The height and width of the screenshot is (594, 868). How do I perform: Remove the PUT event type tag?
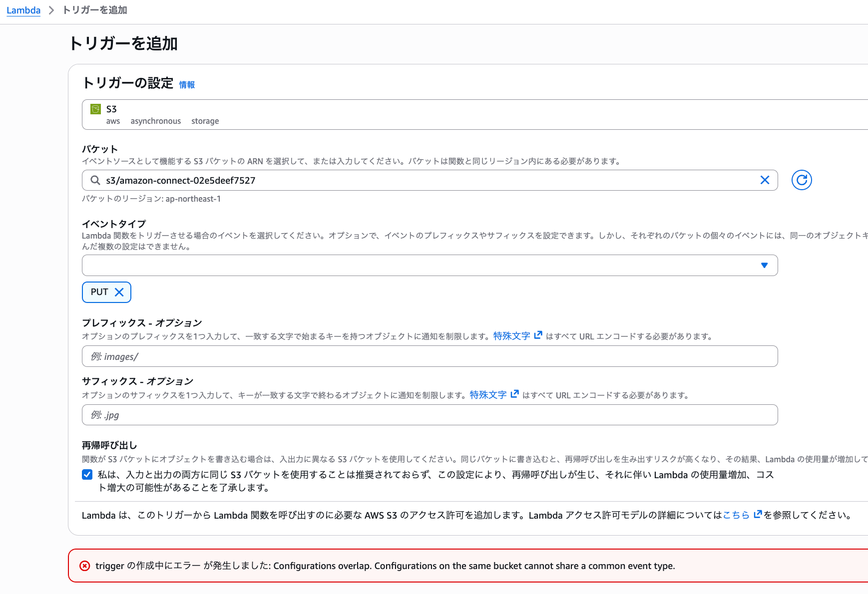(x=119, y=292)
